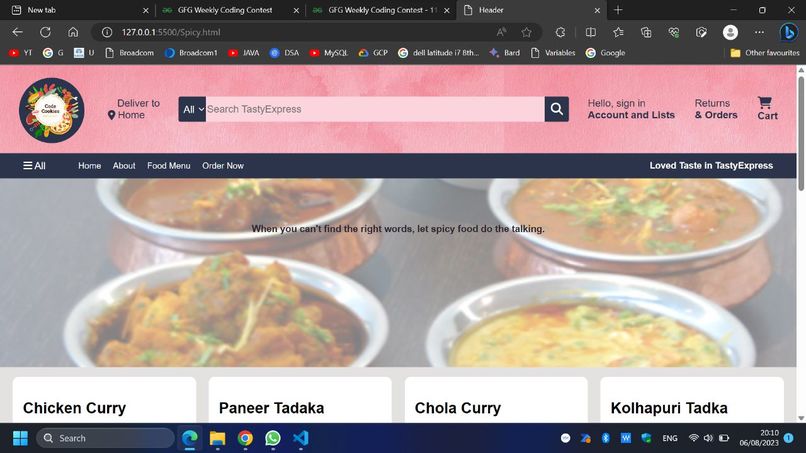Click the Deliver to Home location
The width and height of the screenshot is (806, 453).
135,109
